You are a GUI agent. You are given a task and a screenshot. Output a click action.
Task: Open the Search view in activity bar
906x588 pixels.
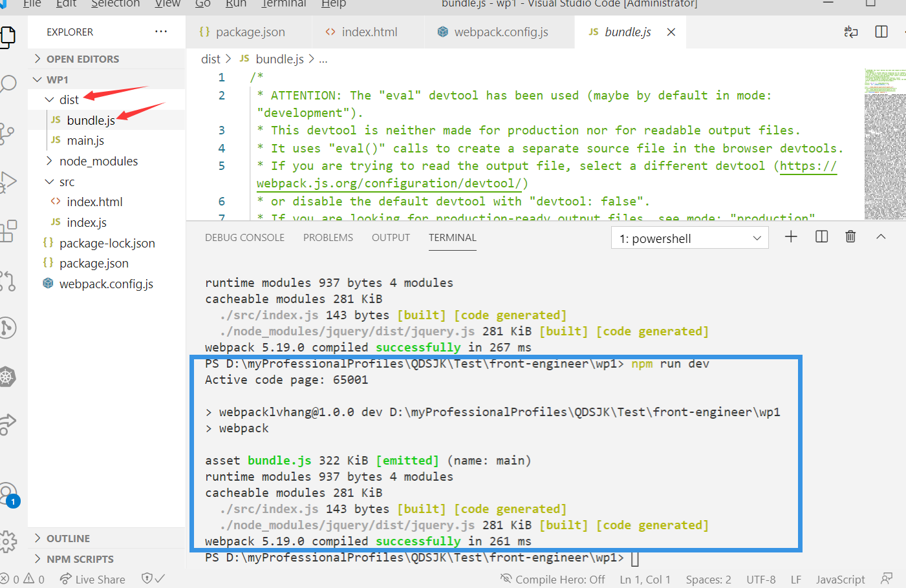point(8,85)
